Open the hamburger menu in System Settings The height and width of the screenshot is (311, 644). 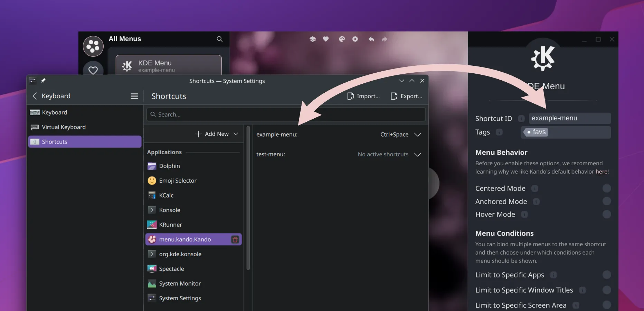pos(134,96)
